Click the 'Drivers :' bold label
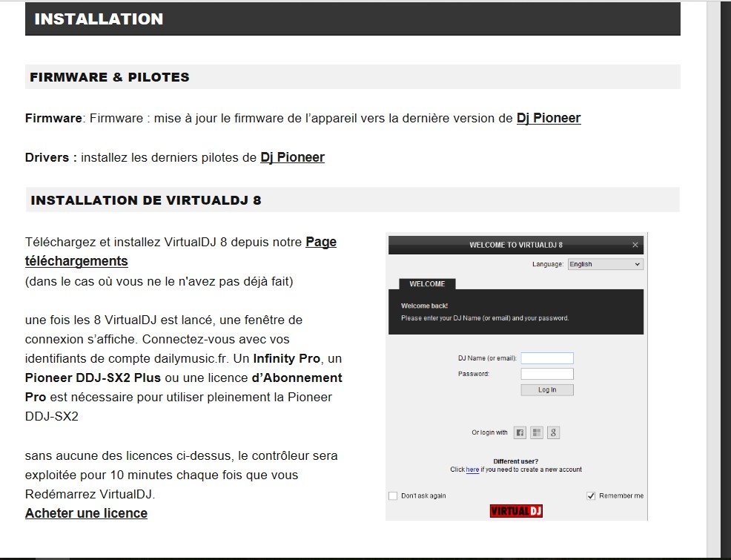The image size is (731, 560). tap(51, 157)
